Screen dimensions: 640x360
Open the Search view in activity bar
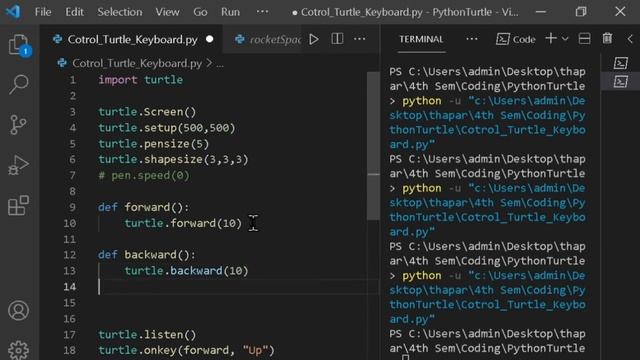pos(18,84)
